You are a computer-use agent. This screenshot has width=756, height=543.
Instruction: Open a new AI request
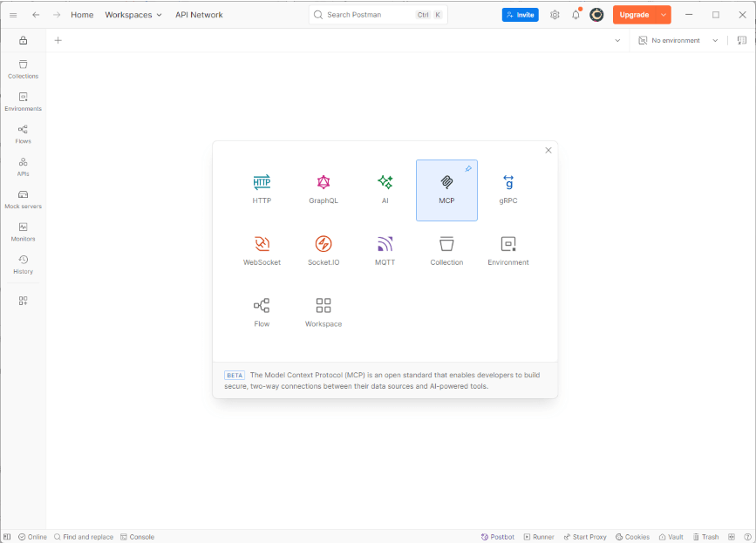tap(385, 190)
